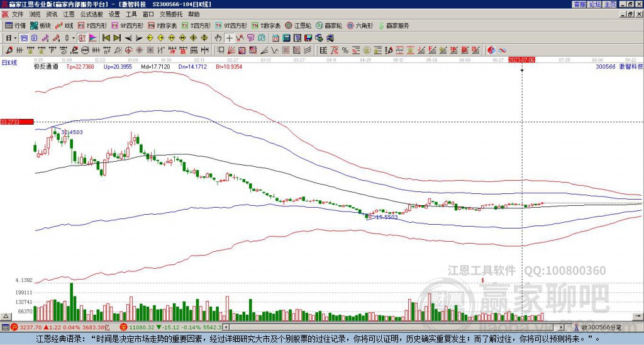Select the Gann fan lines tool
This screenshot has width=644, height=345.
231,50
